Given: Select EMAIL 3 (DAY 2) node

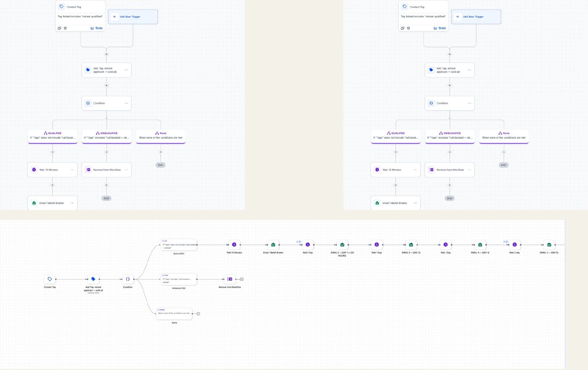Looking at the screenshot, I should pos(411,245).
